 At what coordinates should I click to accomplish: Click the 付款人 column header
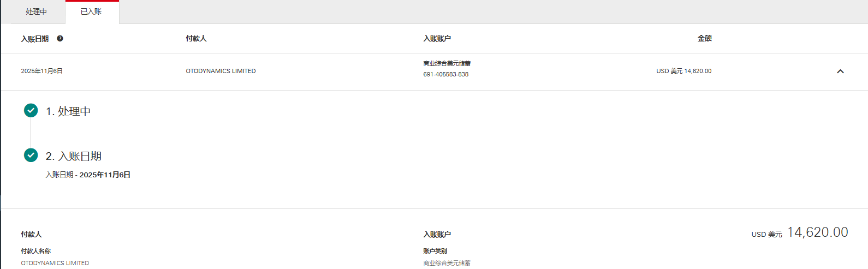pyautogui.click(x=196, y=38)
